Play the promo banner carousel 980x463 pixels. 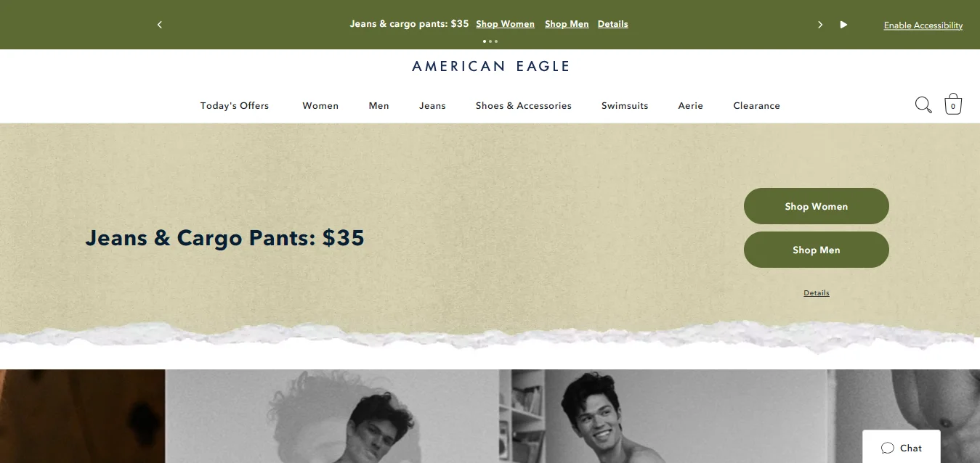point(843,25)
